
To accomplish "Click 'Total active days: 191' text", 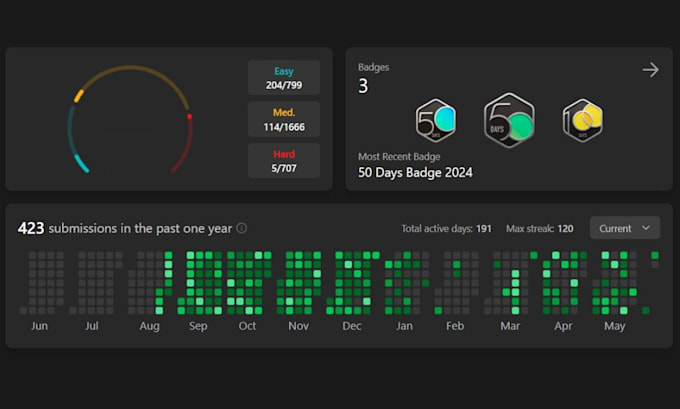I will (x=446, y=229).
